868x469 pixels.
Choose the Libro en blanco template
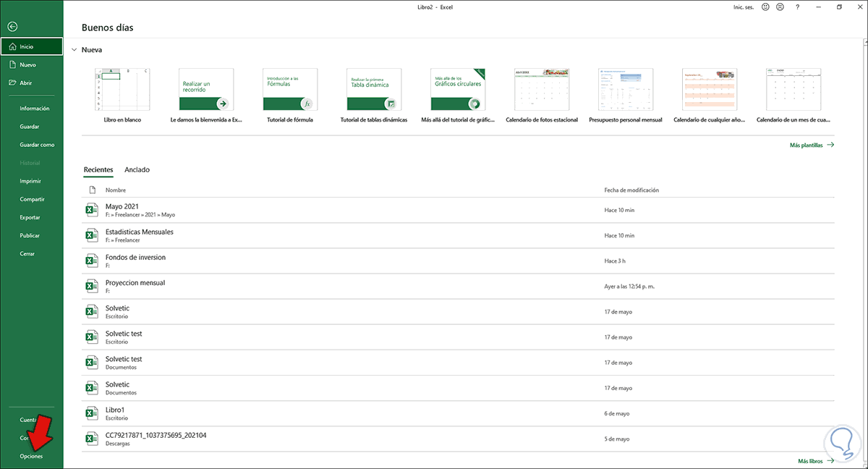click(x=122, y=90)
